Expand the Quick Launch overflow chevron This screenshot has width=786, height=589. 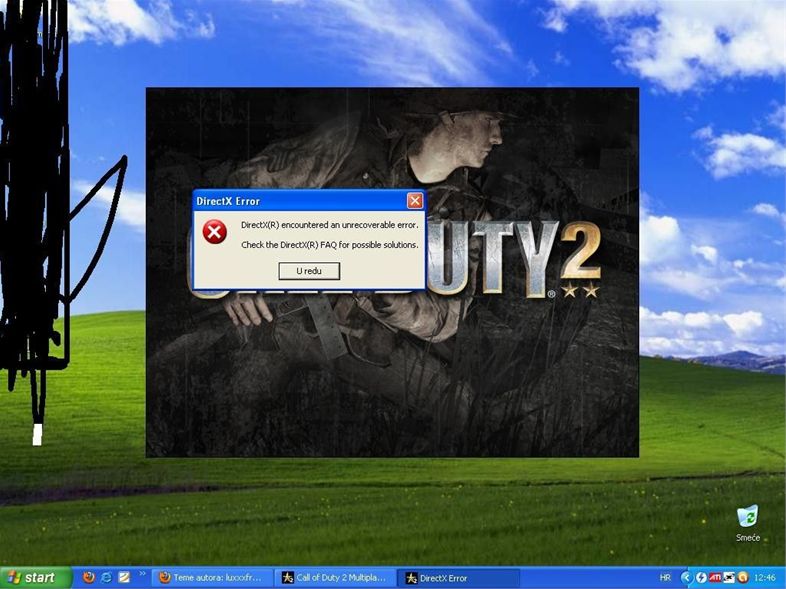[x=142, y=574]
